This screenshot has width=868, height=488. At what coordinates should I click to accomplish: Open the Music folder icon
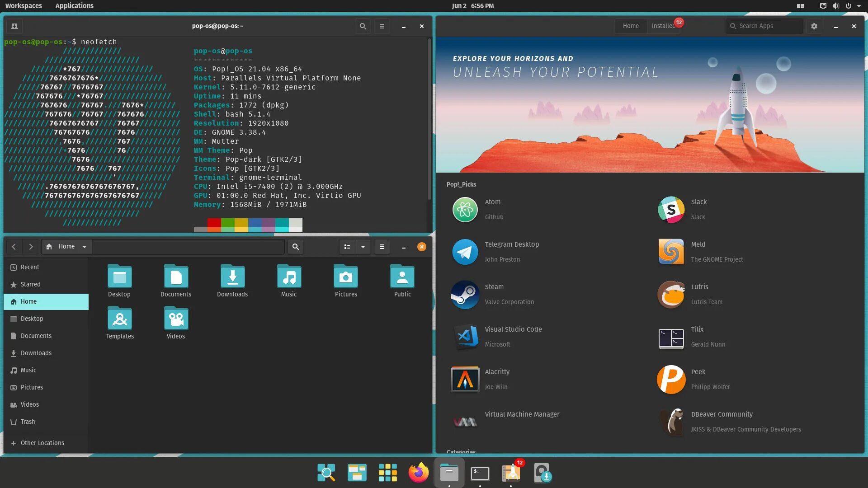pos(289,276)
